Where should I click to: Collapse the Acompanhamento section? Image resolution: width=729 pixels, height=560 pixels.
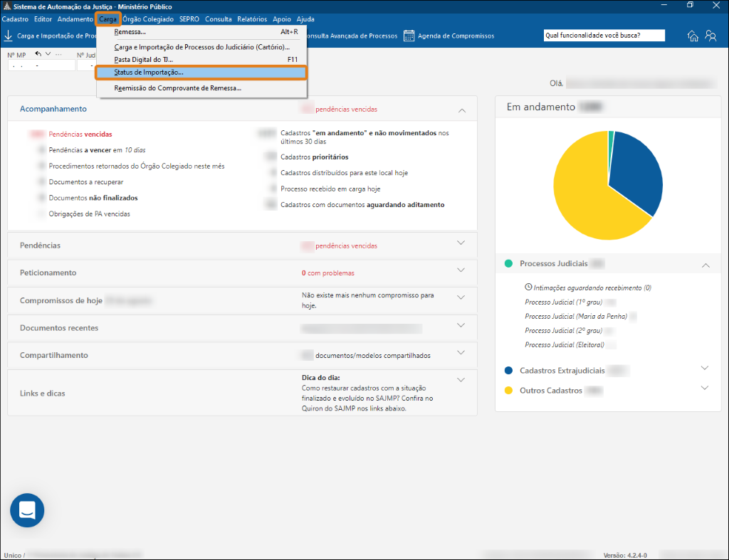pos(462,110)
